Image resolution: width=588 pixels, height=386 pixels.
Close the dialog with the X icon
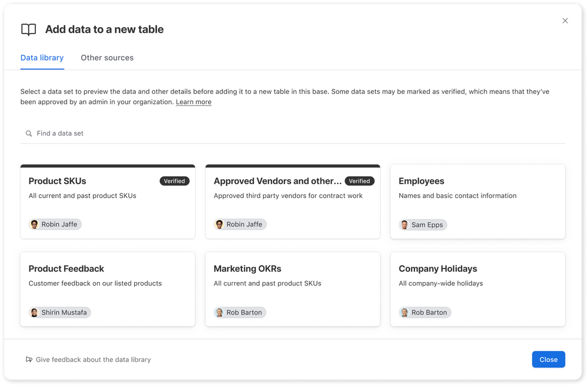[x=564, y=21]
